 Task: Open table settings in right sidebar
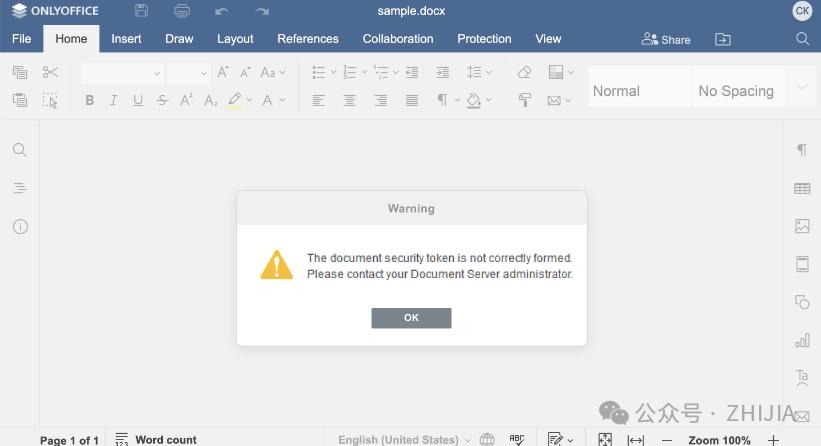point(802,188)
